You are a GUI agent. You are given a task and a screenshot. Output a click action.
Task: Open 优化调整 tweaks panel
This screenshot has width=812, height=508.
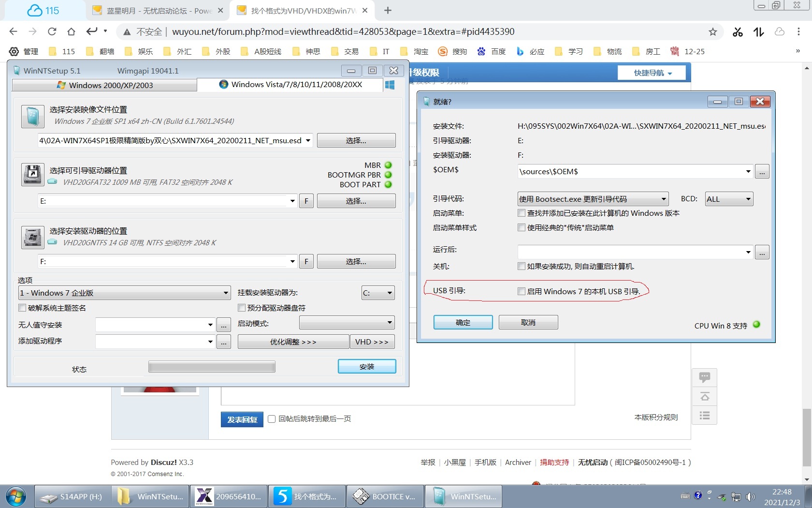click(x=293, y=342)
